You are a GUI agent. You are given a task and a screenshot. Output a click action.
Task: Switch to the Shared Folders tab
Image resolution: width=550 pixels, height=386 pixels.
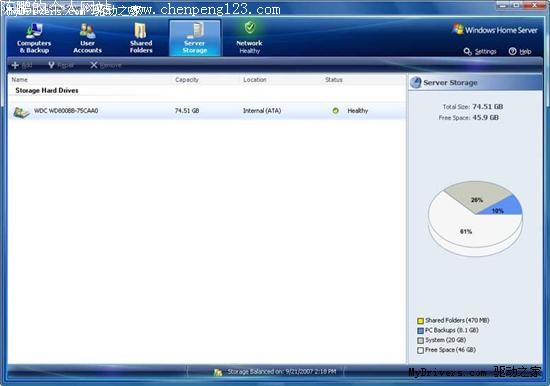coord(141,38)
